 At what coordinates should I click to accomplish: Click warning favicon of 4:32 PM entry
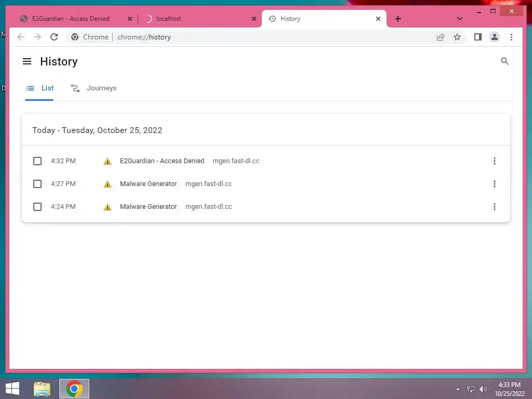108,161
